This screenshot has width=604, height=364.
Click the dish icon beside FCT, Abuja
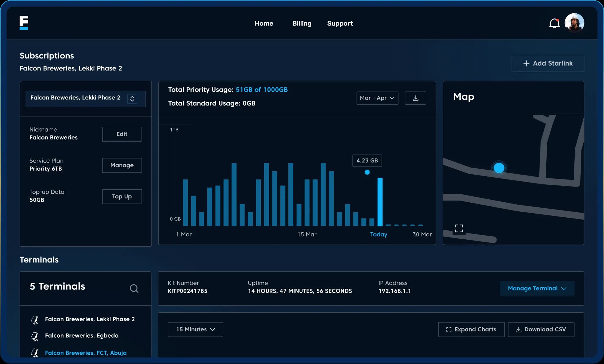[x=35, y=353]
